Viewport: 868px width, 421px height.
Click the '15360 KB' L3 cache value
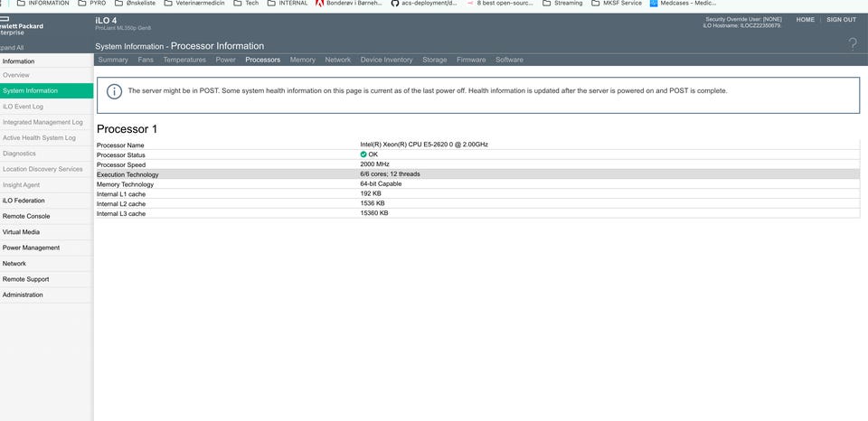374,213
